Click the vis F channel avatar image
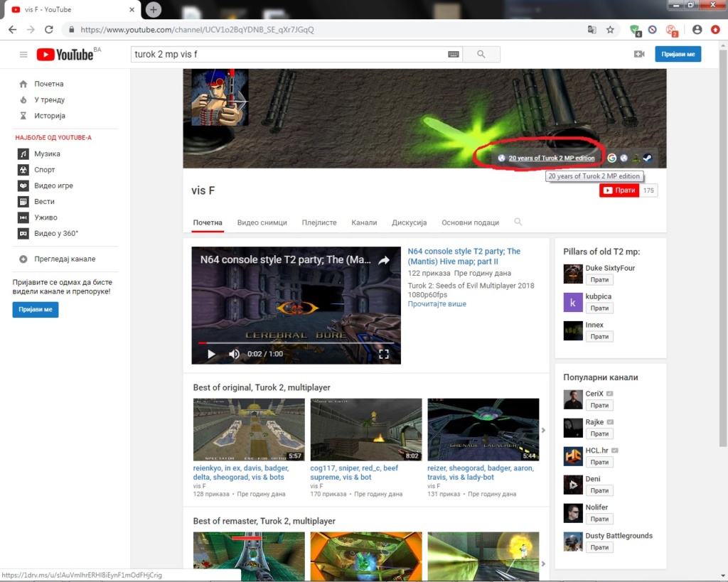The image size is (728, 582). tap(220, 97)
